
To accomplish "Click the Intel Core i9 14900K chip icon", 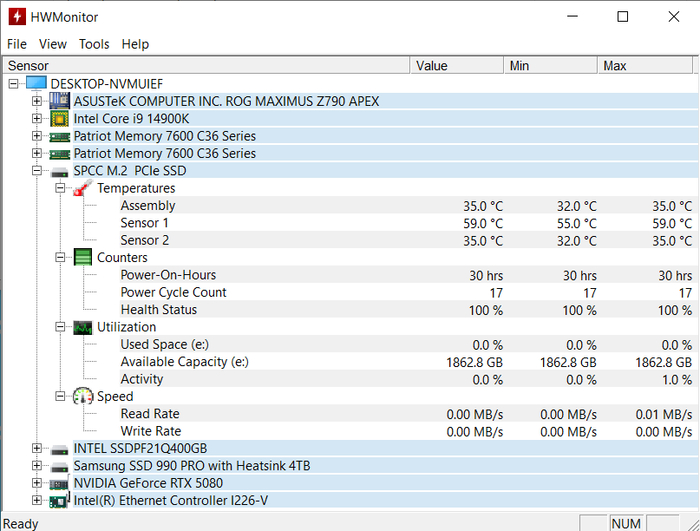I will (60, 119).
